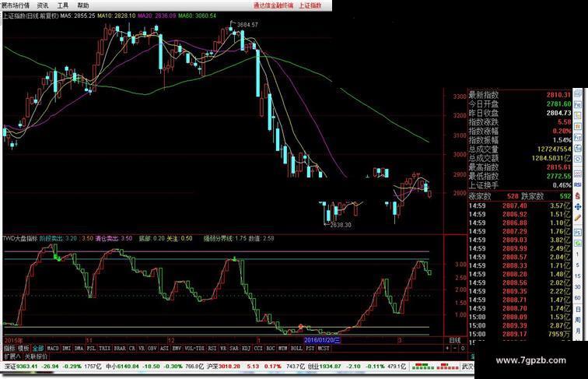The height and width of the screenshot is (379, 588).
Task: Click the chart line sidebar icon
Action: [x=578, y=174]
